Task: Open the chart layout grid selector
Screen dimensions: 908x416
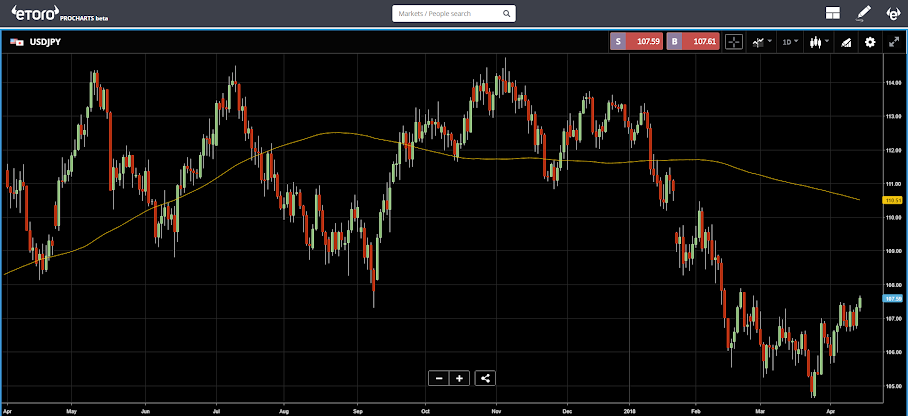Action: tap(833, 13)
